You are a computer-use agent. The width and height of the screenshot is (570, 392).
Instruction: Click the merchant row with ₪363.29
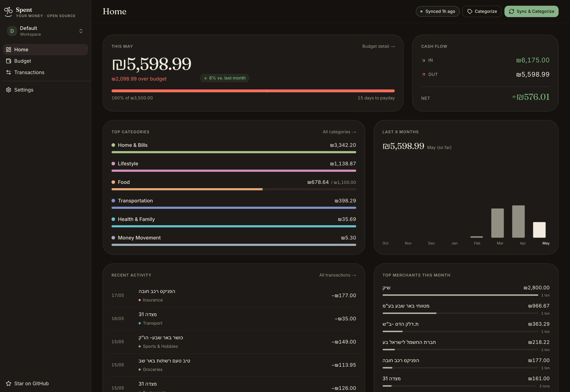(466, 327)
